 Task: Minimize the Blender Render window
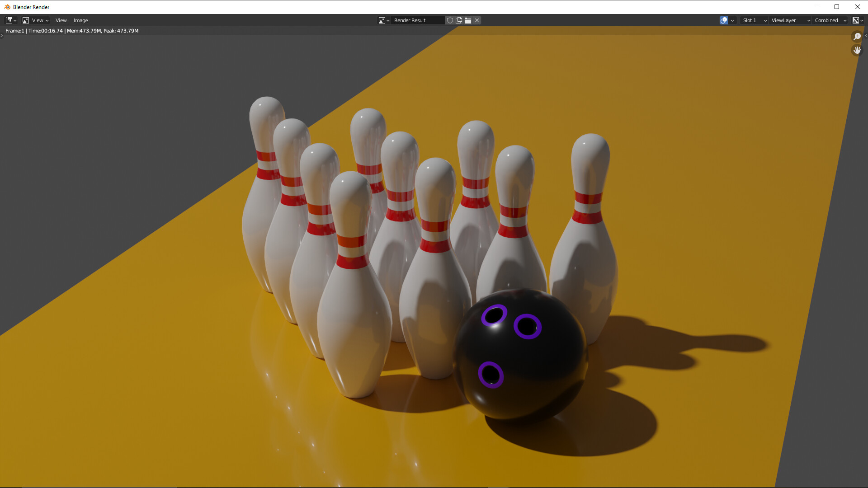(x=816, y=7)
